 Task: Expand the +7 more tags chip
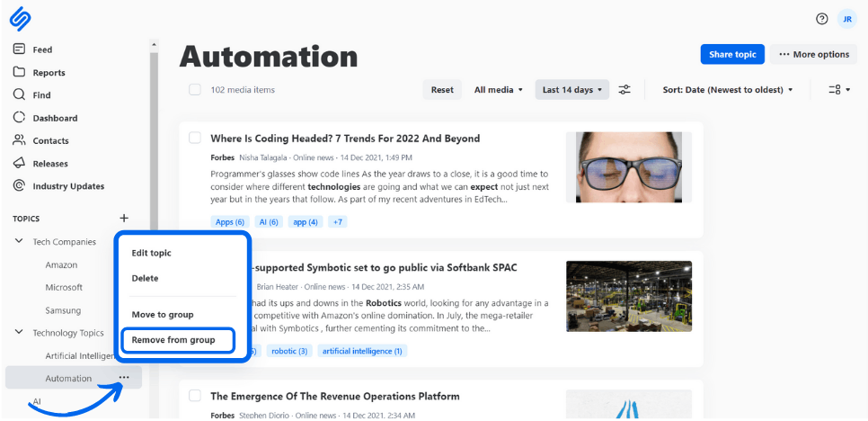[x=338, y=222]
